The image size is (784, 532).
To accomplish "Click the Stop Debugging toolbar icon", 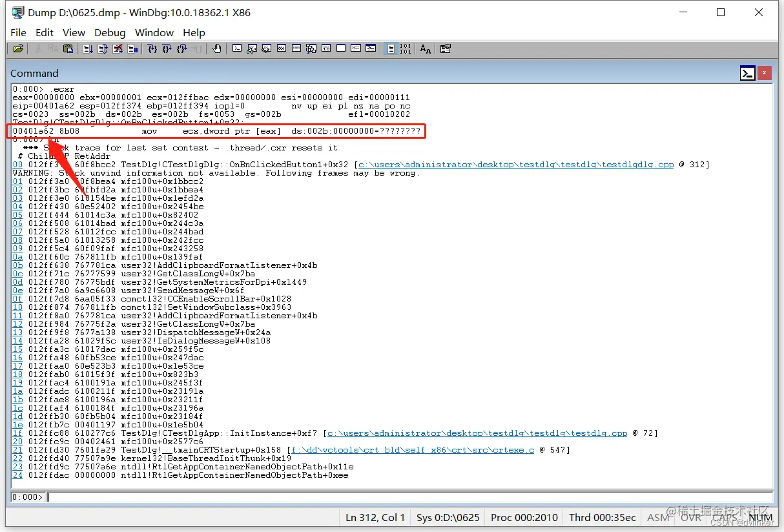I will pyautogui.click(x=118, y=48).
